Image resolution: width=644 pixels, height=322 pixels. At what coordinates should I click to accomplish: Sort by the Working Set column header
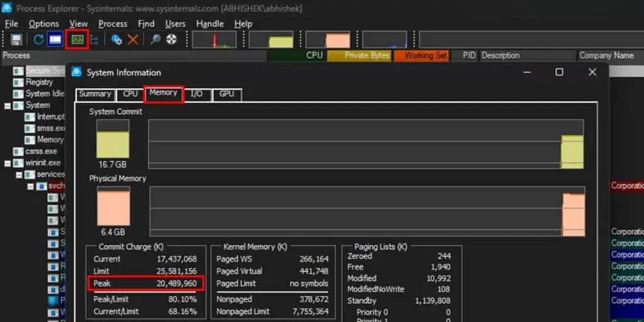[421, 55]
